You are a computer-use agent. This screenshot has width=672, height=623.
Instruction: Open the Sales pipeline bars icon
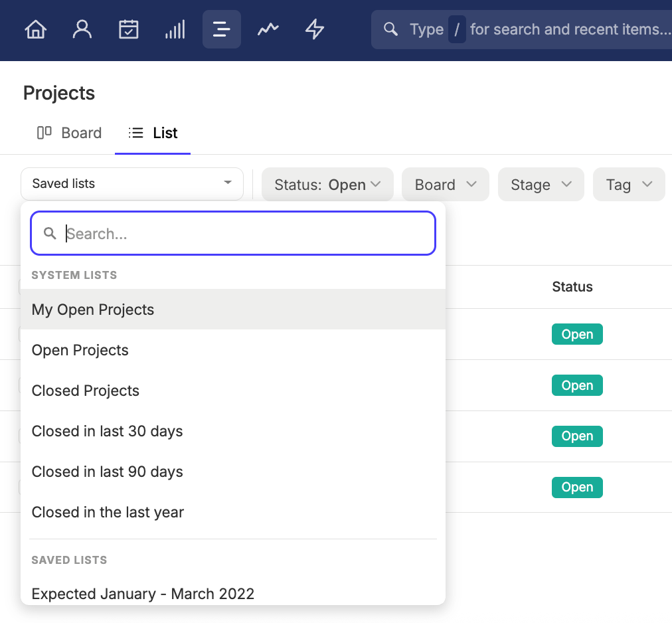tap(175, 30)
